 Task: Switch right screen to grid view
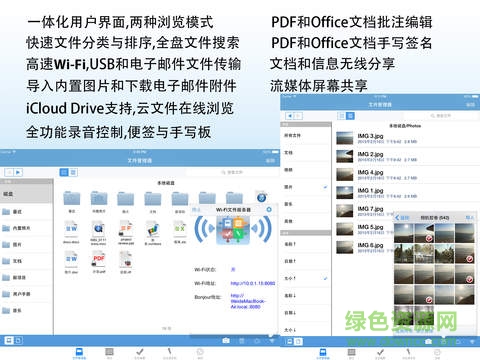coord(341,116)
